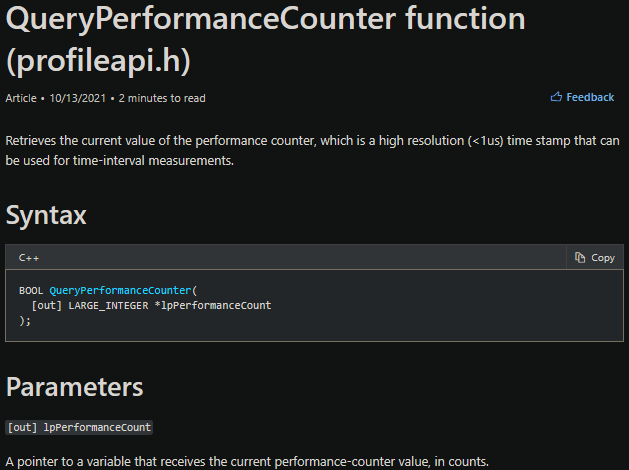Click the "(<1us)" text in the description

click(485, 141)
